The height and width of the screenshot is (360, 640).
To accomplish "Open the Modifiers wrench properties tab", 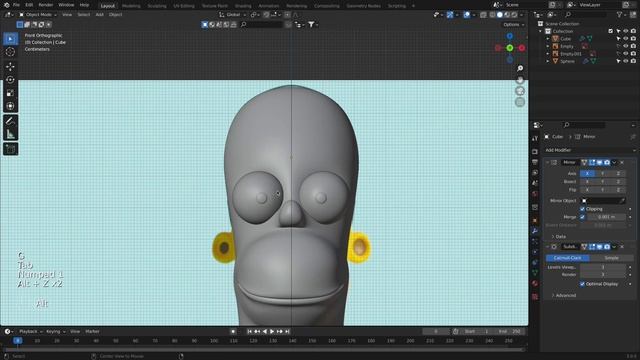I will 535,231.
